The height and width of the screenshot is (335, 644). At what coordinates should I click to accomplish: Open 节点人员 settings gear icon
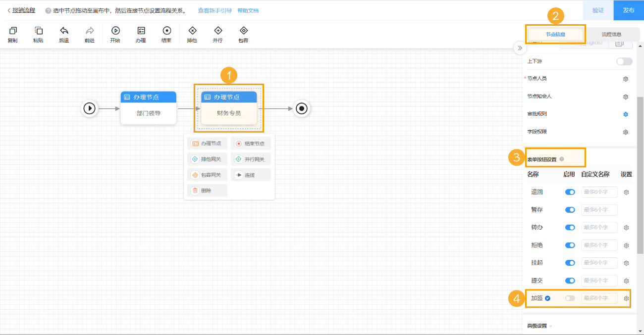626,79
